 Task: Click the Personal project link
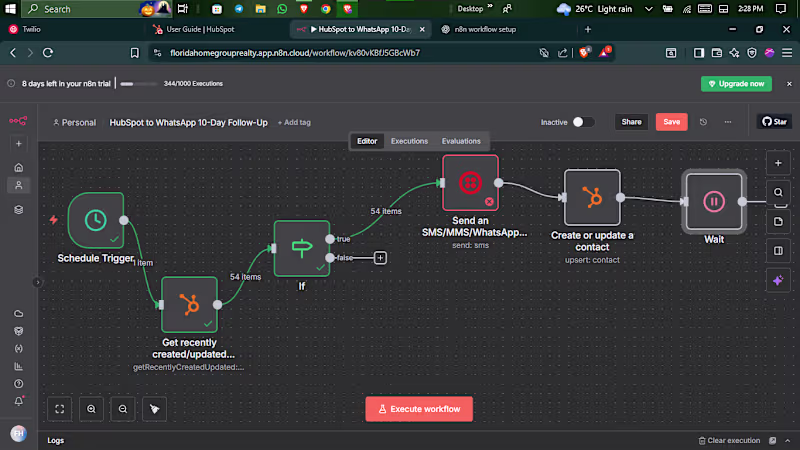point(74,122)
